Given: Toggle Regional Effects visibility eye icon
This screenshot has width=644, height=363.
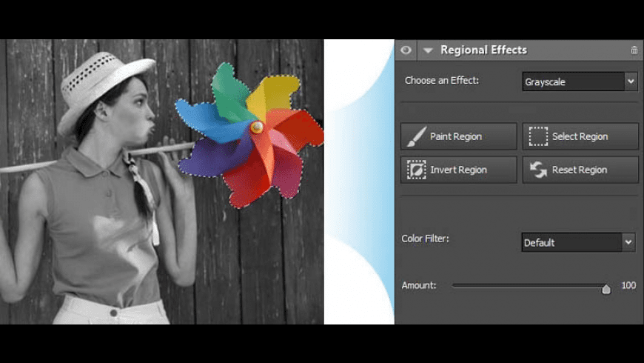Looking at the screenshot, I should pyautogui.click(x=406, y=50).
